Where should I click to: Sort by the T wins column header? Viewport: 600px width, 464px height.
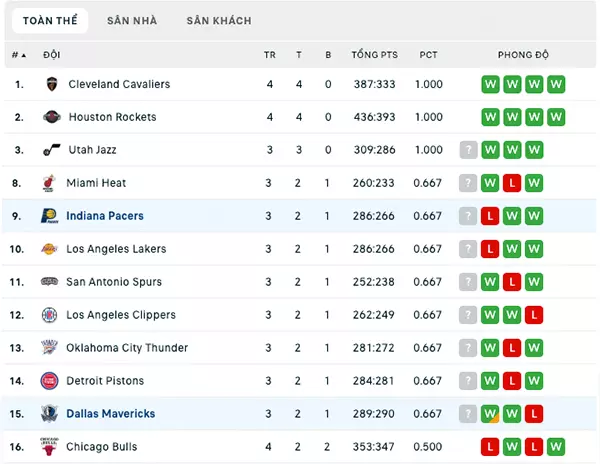299,55
